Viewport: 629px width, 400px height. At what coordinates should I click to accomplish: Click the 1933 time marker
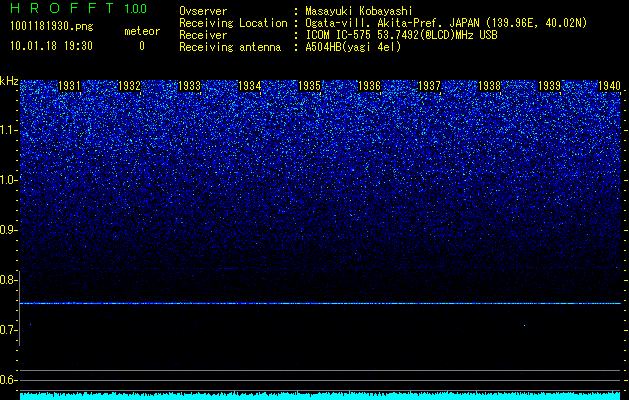pos(189,85)
